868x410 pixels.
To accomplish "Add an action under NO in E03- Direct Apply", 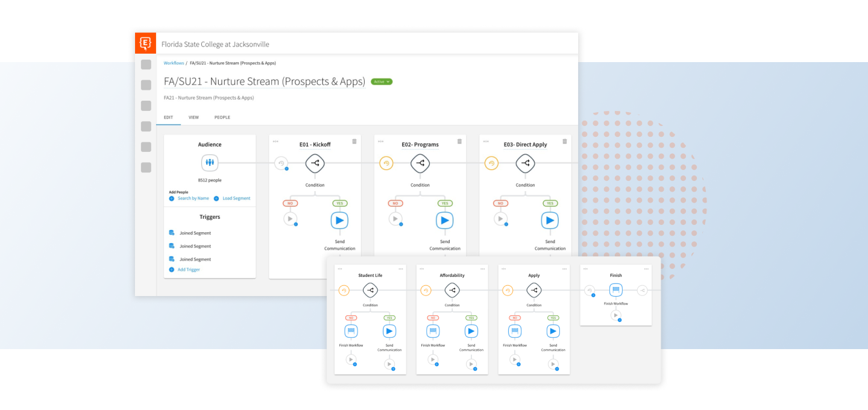I will (x=500, y=219).
